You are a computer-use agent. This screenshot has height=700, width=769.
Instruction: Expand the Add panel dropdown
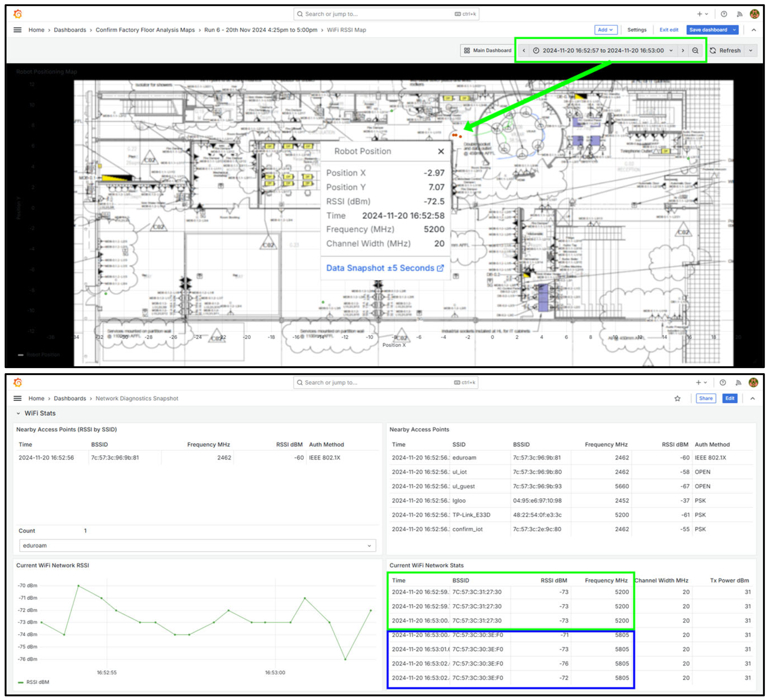point(605,30)
